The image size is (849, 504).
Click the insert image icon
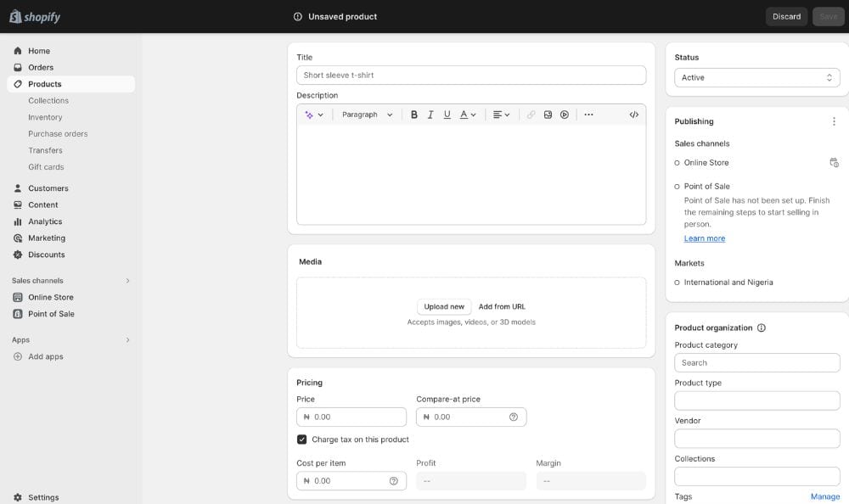point(548,115)
